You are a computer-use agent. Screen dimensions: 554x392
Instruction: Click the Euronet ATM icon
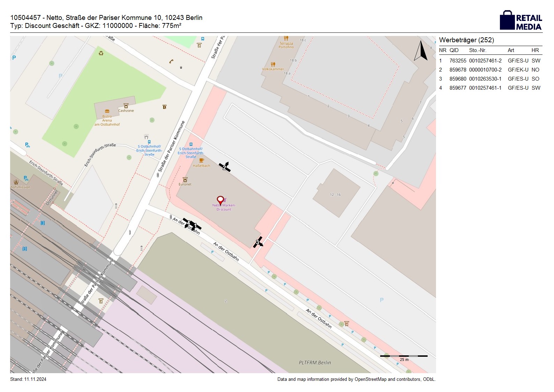click(x=185, y=179)
